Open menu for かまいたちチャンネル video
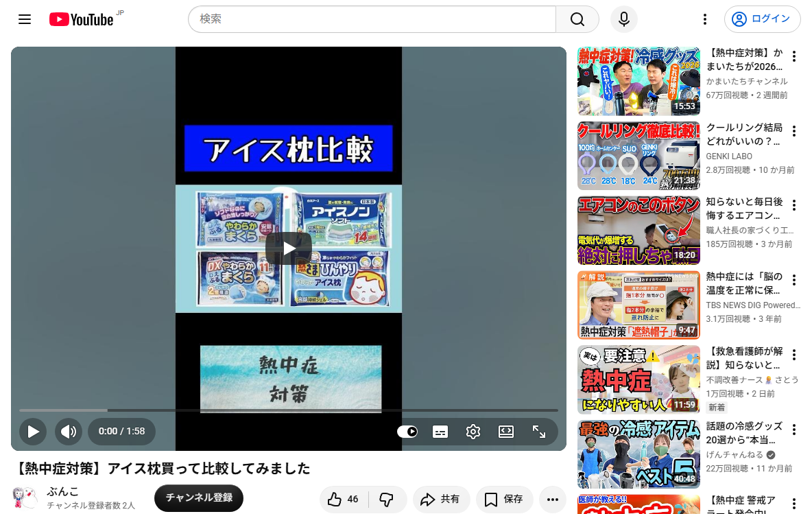This screenshot has width=812, height=514. (794, 56)
